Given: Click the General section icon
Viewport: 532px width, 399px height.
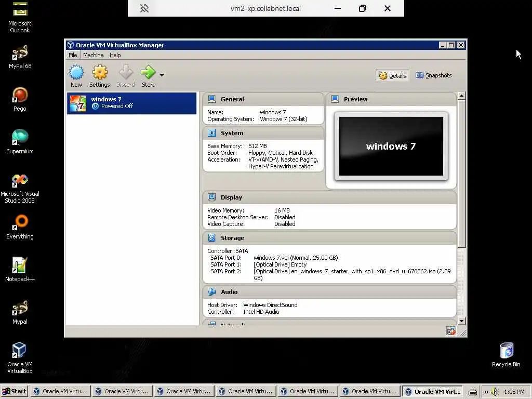Looking at the screenshot, I should pyautogui.click(x=212, y=99).
